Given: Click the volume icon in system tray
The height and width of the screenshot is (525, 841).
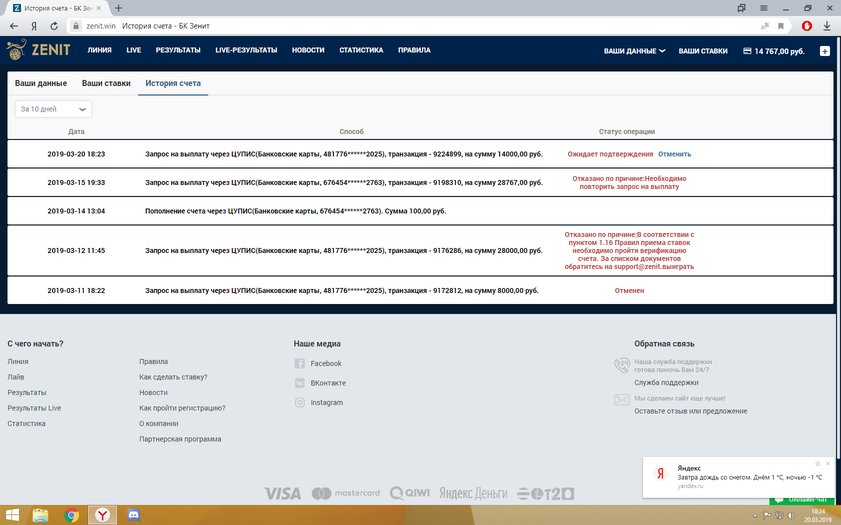Looking at the screenshot, I should [x=791, y=515].
